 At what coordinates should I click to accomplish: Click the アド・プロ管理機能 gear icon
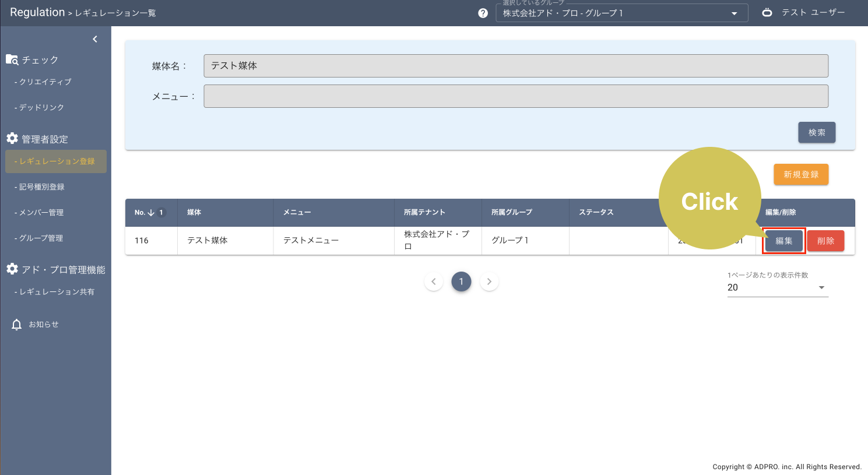[x=11, y=269]
